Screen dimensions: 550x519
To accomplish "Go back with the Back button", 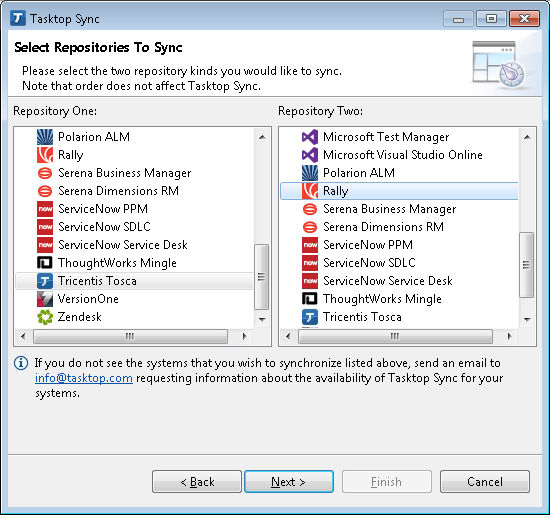I will (x=197, y=482).
